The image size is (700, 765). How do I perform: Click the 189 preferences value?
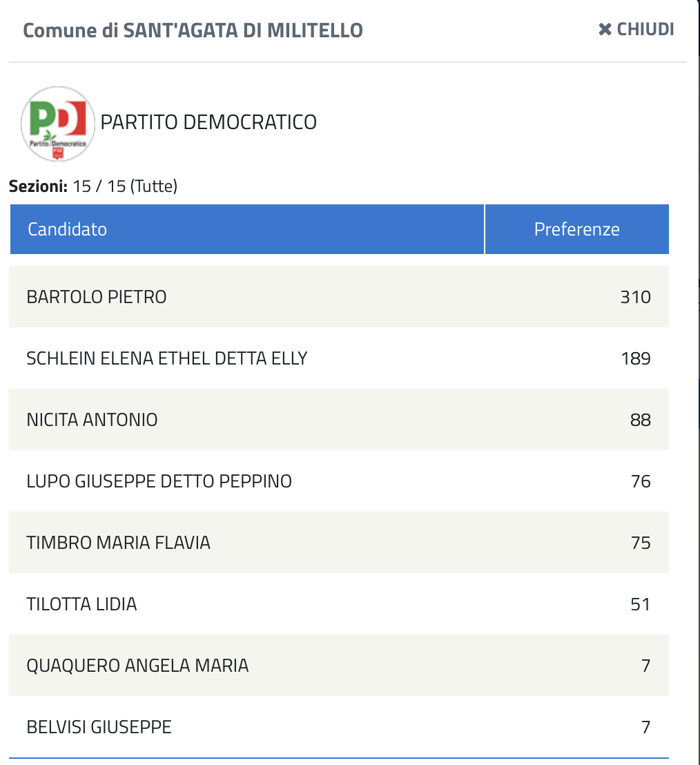click(x=635, y=358)
